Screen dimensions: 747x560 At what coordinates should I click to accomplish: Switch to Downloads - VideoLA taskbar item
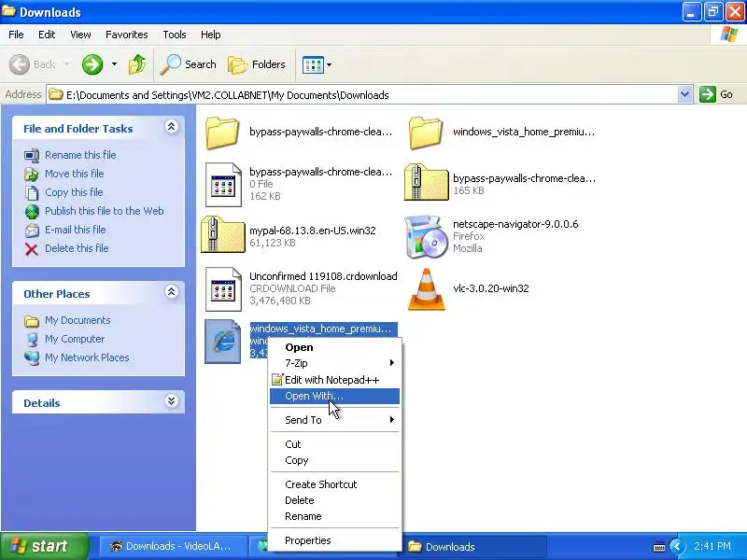pyautogui.click(x=172, y=546)
